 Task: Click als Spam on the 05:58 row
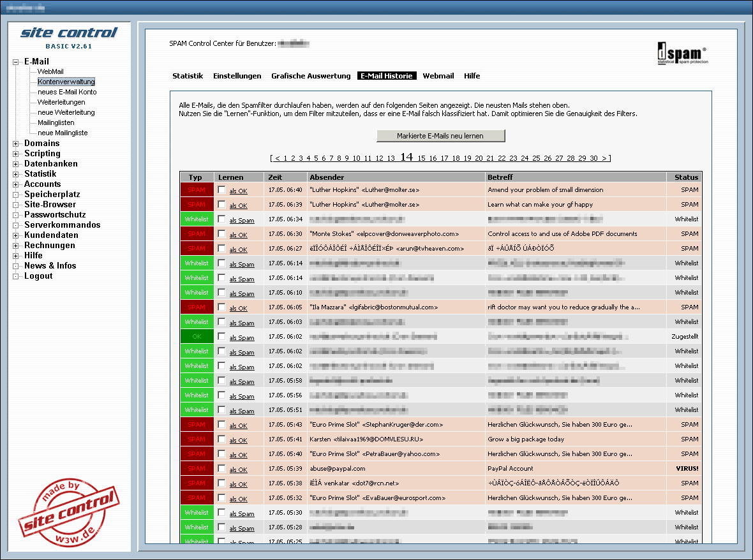242,382
